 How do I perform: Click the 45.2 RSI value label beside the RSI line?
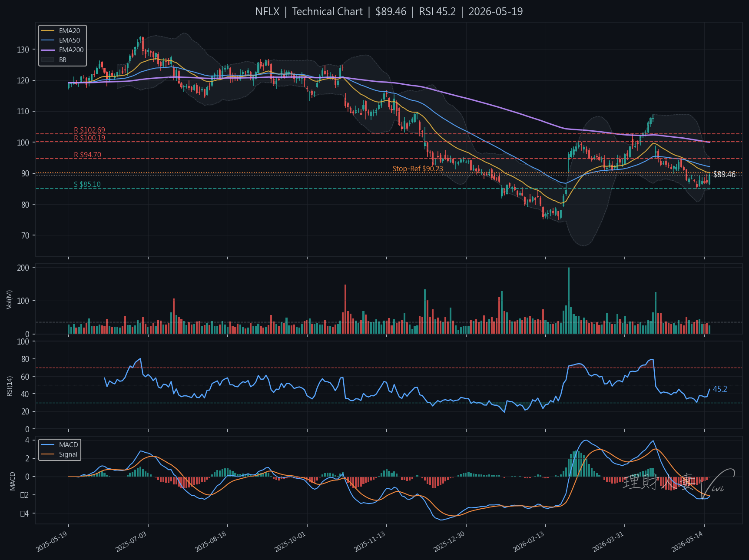coord(720,389)
